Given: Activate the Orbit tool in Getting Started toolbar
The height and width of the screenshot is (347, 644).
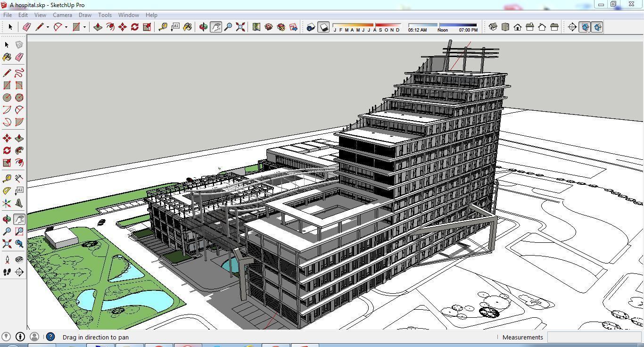Looking at the screenshot, I should pos(203,27).
